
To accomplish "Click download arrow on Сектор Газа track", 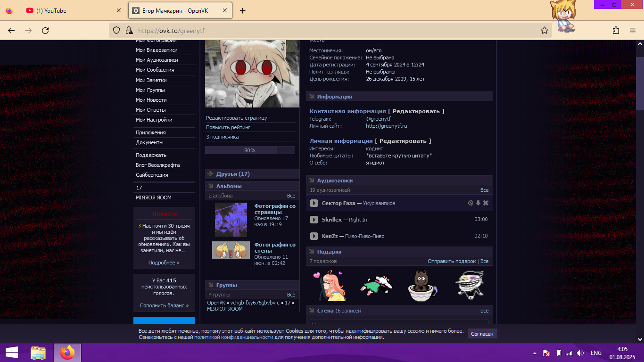I will click(478, 203).
